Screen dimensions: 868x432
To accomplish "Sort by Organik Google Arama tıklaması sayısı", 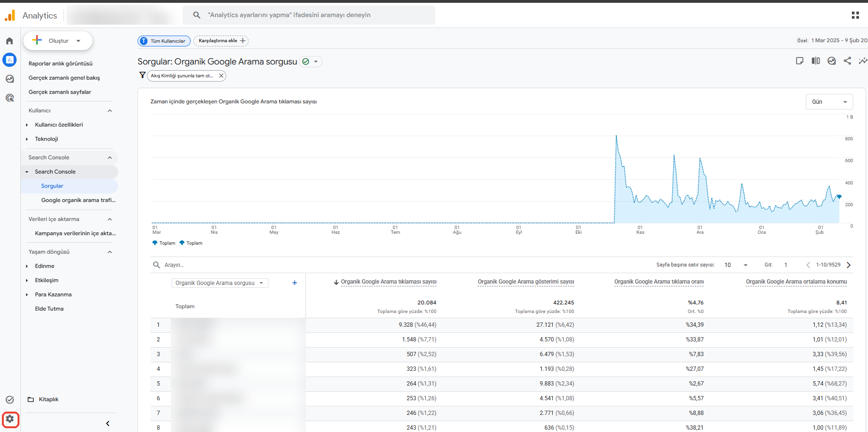I will pos(388,282).
